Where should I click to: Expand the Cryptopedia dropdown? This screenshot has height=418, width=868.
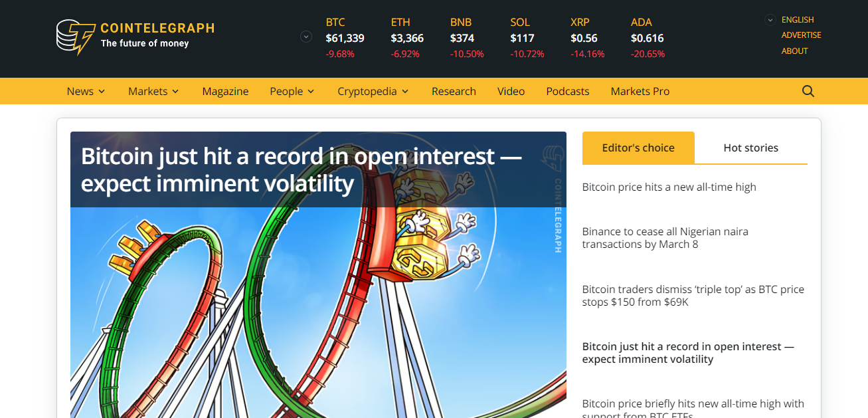click(373, 91)
